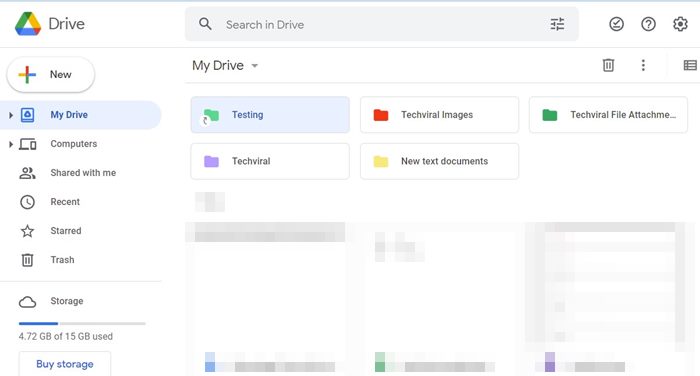This screenshot has height=376, width=700.
Task: Click the Computers devices icon
Action: pos(28,144)
